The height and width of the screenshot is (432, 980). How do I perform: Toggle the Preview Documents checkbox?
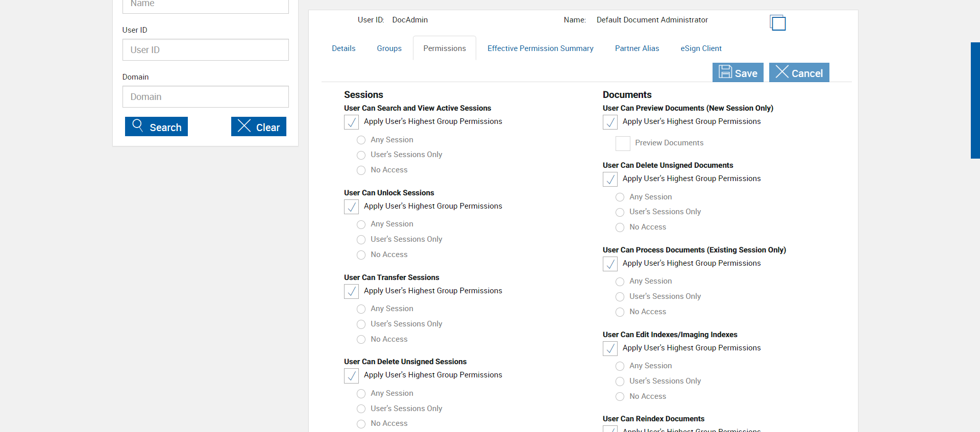point(623,143)
